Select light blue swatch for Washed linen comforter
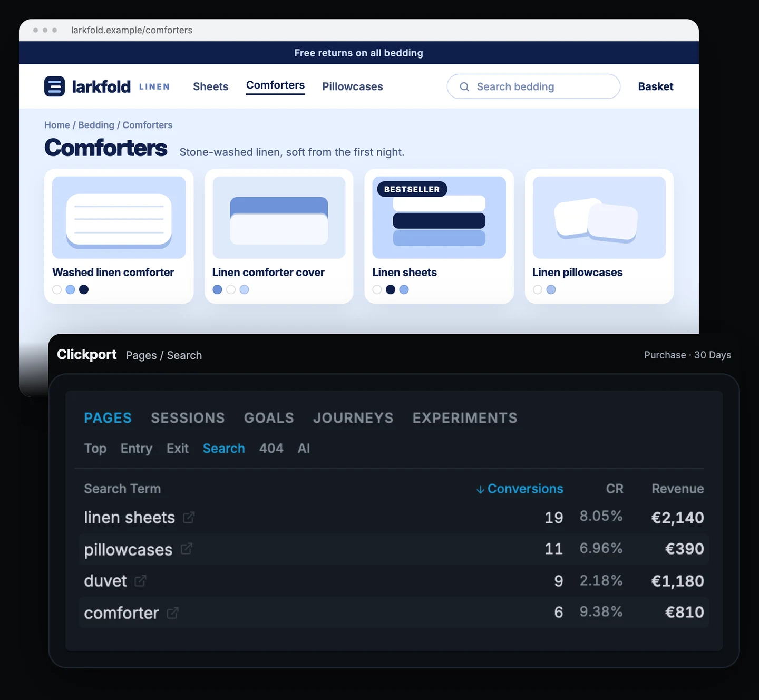759x700 pixels. 70,289
